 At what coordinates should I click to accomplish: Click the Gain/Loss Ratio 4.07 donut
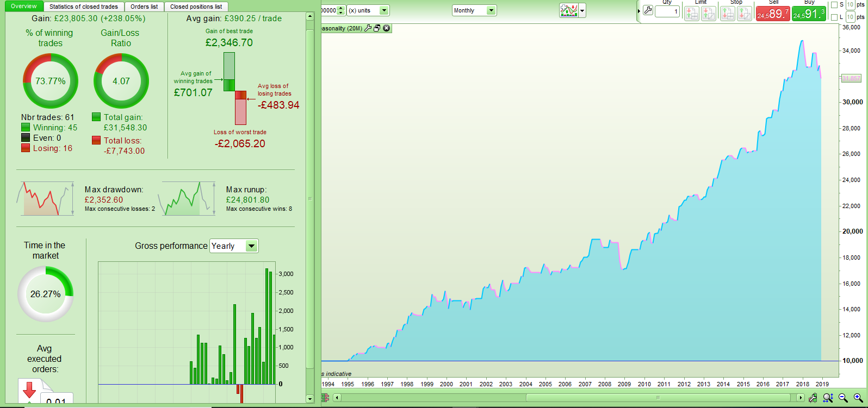click(x=121, y=81)
